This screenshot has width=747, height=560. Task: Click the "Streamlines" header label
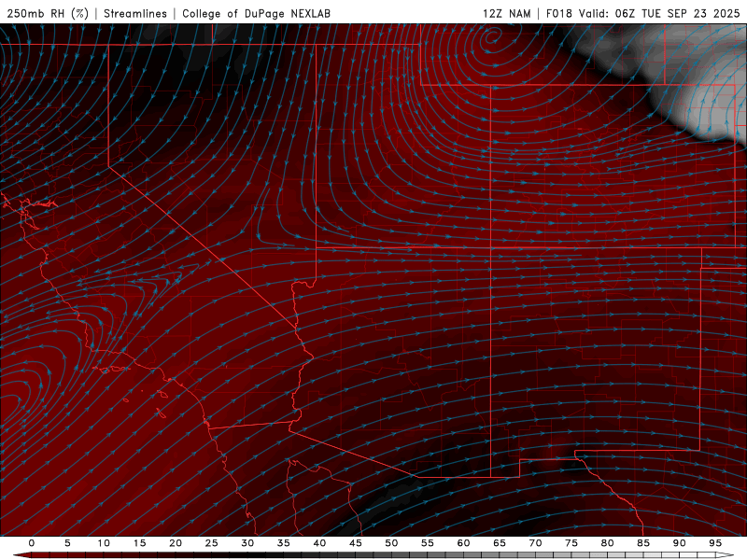coord(135,13)
